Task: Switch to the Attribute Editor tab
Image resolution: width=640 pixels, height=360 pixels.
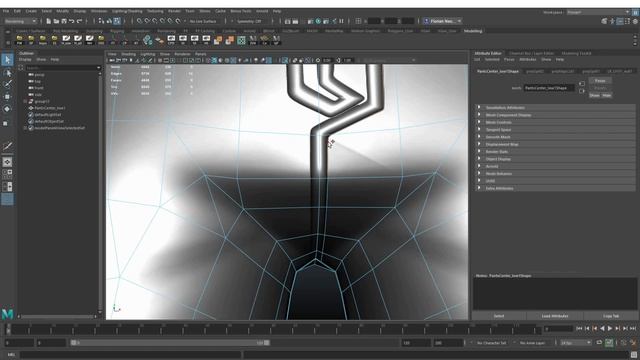Action: (x=488, y=53)
